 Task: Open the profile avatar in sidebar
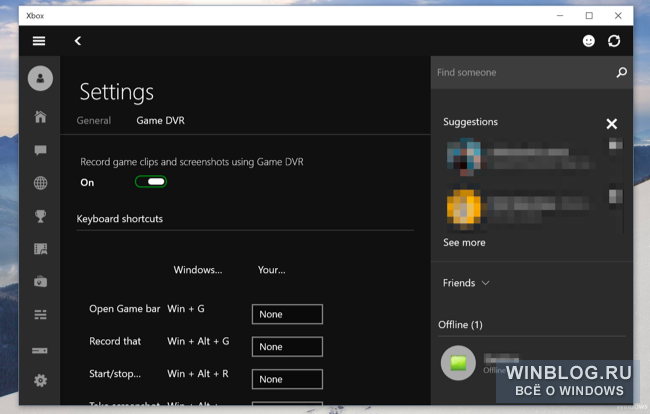tap(40, 78)
